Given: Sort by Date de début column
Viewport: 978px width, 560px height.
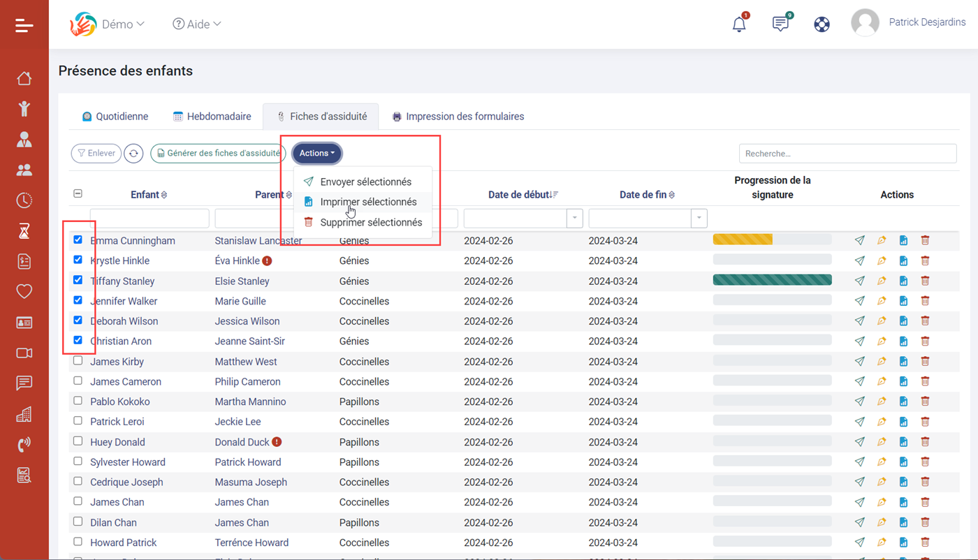Looking at the screenshot, I should pos(523,195).
